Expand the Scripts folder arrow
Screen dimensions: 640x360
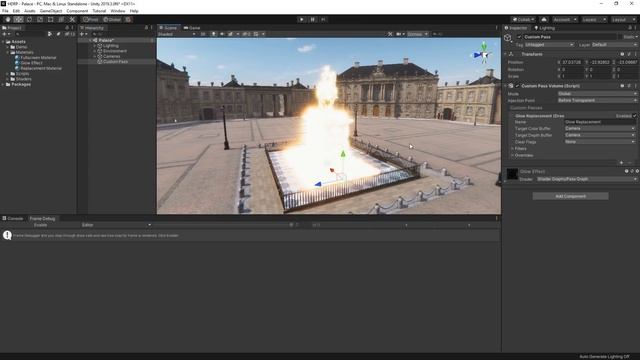click(7, 73)
